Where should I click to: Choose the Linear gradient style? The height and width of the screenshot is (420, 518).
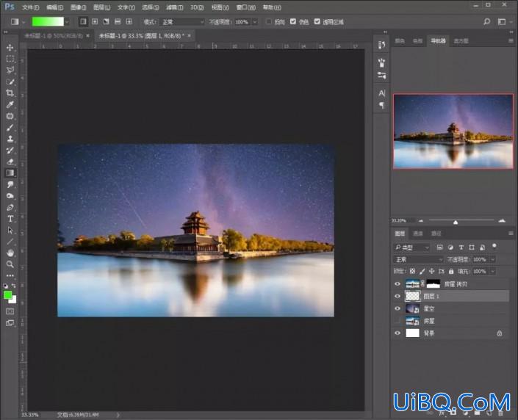(83, 22)
